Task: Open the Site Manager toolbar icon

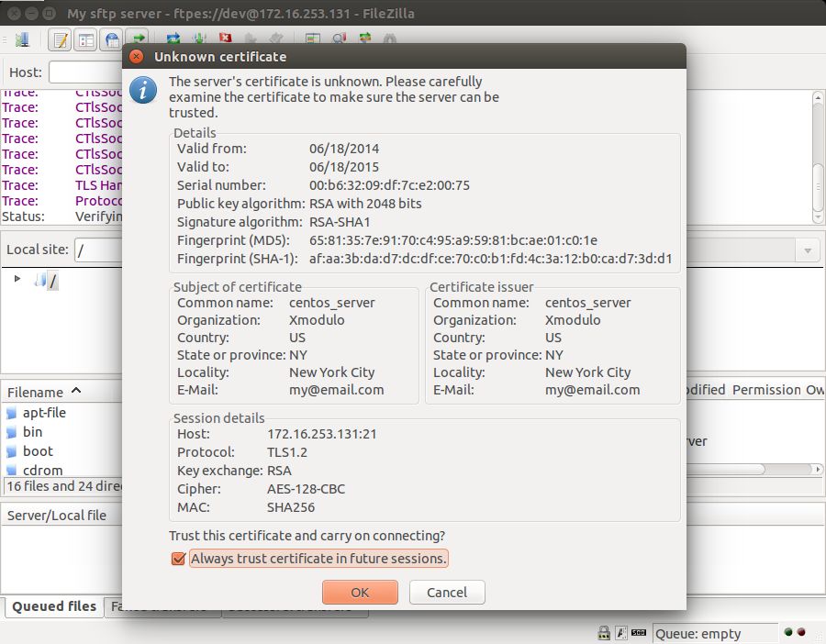Action: [22, 39]
